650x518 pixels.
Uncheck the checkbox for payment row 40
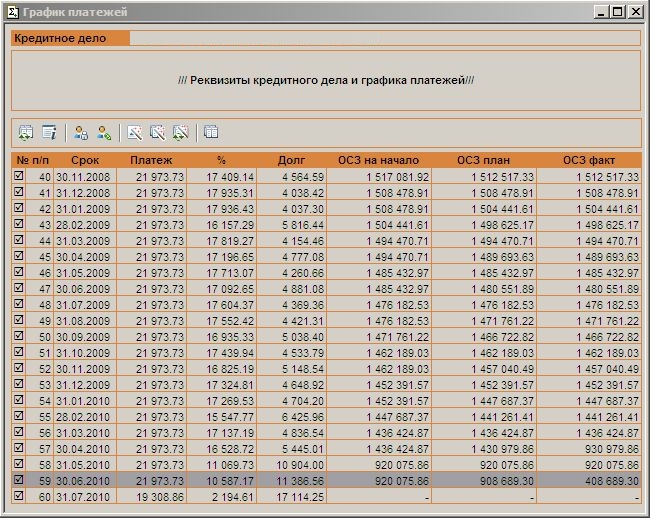(19, 176)
